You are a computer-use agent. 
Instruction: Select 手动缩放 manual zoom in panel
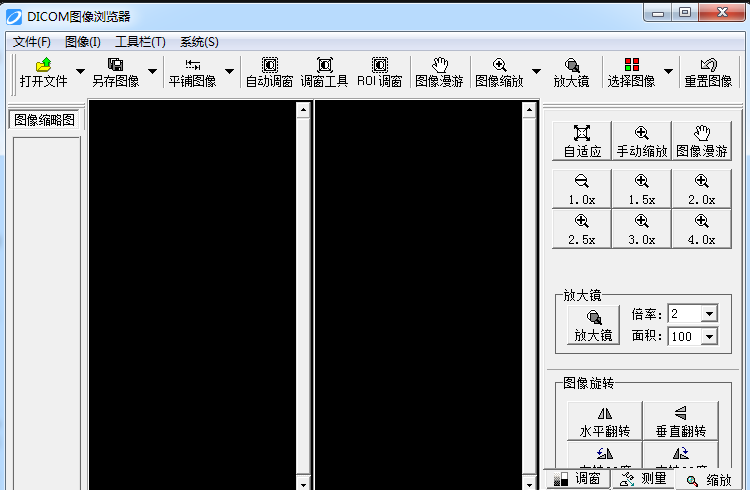641,141
